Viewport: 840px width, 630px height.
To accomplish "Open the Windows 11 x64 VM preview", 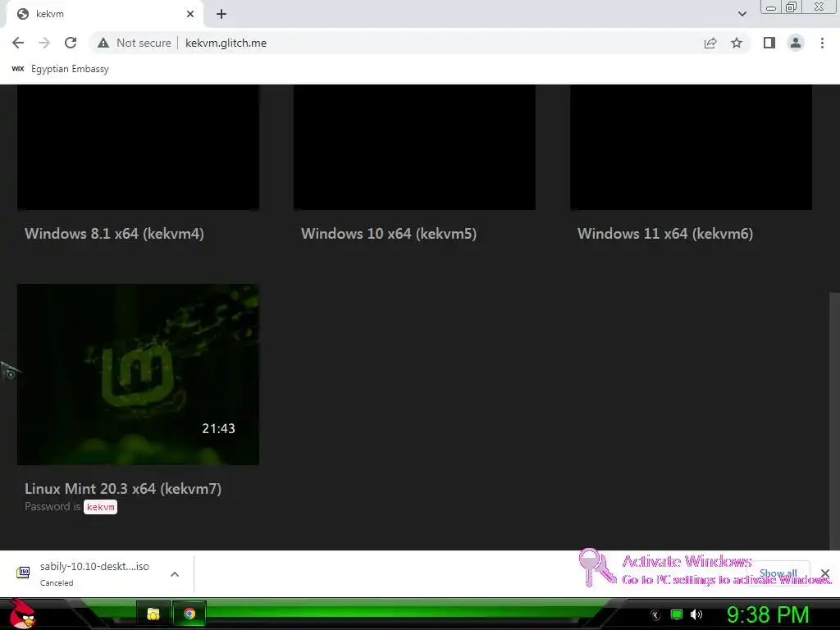I will point(691,148).
